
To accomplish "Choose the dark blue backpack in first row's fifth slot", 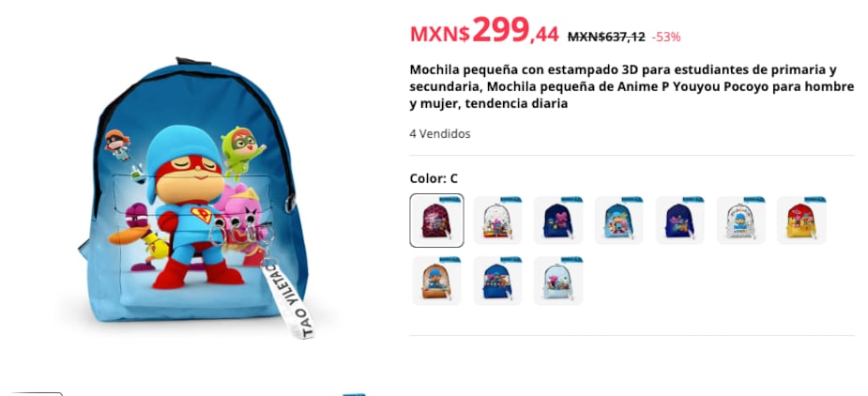I will [x=679, y=221].
